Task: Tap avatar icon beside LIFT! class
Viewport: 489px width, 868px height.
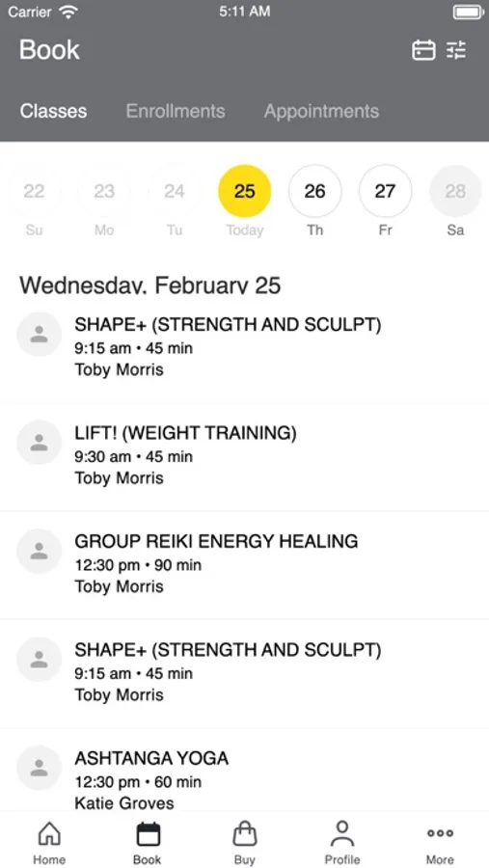Action: pos(39,443)
